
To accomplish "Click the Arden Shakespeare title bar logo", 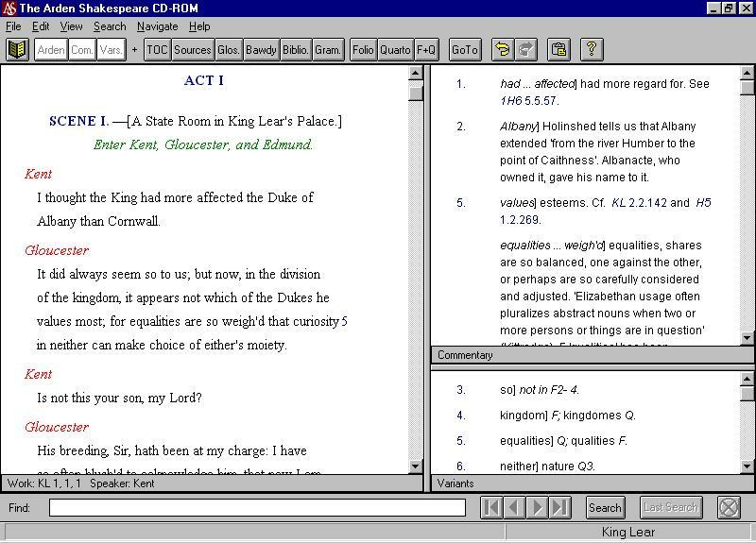I will (x=9, y=8).
